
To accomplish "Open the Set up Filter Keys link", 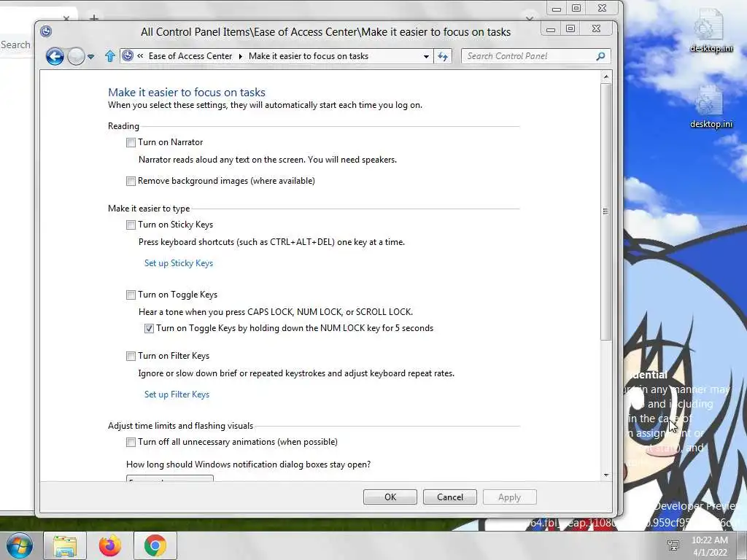I will coord(177,394).
